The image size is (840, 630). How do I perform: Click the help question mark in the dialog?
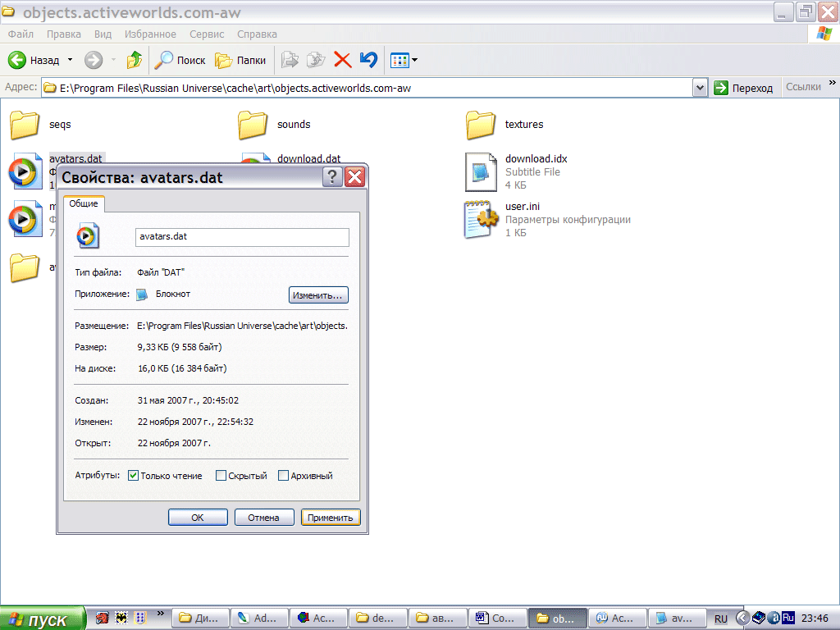332,177
